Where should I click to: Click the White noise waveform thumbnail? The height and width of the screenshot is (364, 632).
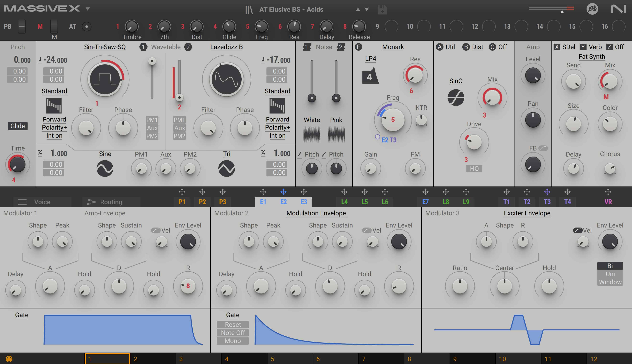pyautogui.click(x=312, y=134)
